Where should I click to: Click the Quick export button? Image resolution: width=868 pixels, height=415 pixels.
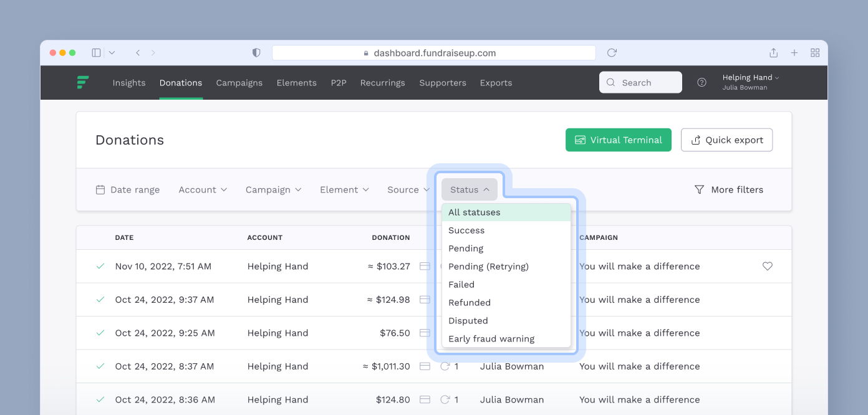click(x=727, y=140)
